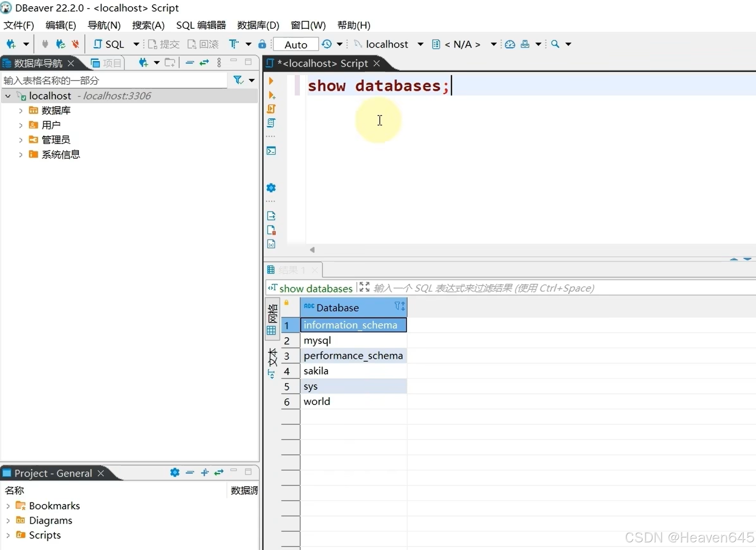Open the 帮助(H) menu
Image resolution: width=756 pixels, height=550 pixels.
354,25
